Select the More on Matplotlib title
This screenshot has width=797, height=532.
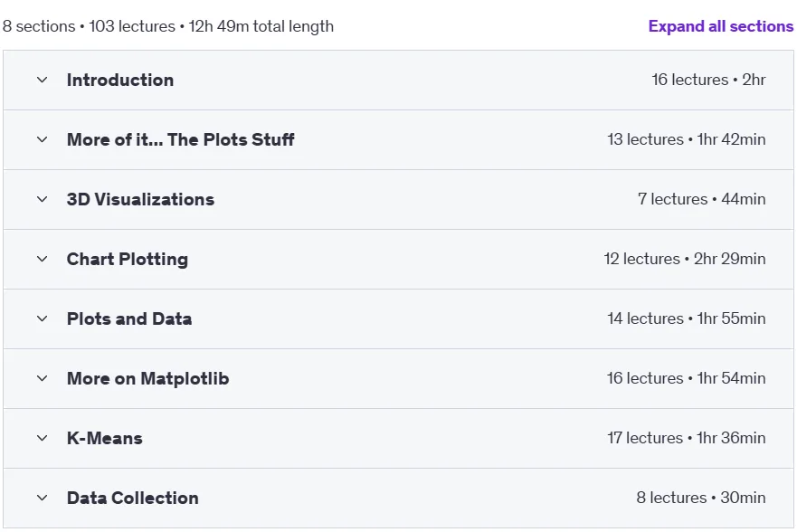coord(147,378)
